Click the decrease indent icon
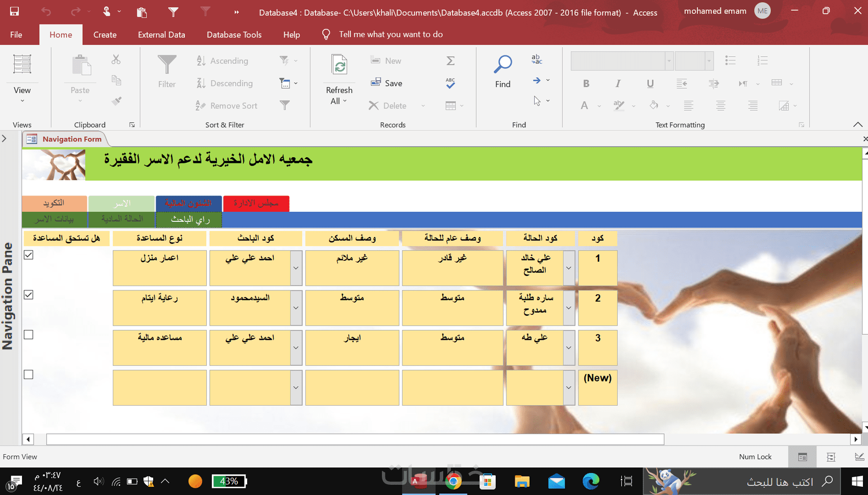 (682, 83)
